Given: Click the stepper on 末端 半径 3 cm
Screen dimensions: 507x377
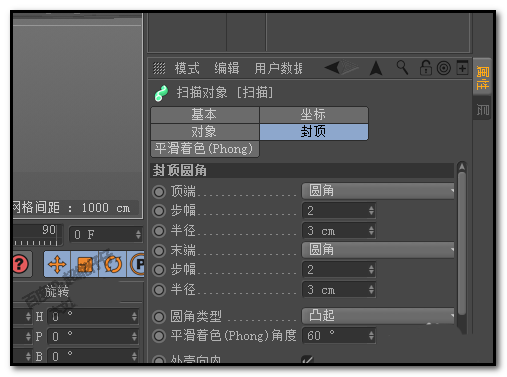Looking at the screenshot, I should pyautogui.click(x=371, y=290).
